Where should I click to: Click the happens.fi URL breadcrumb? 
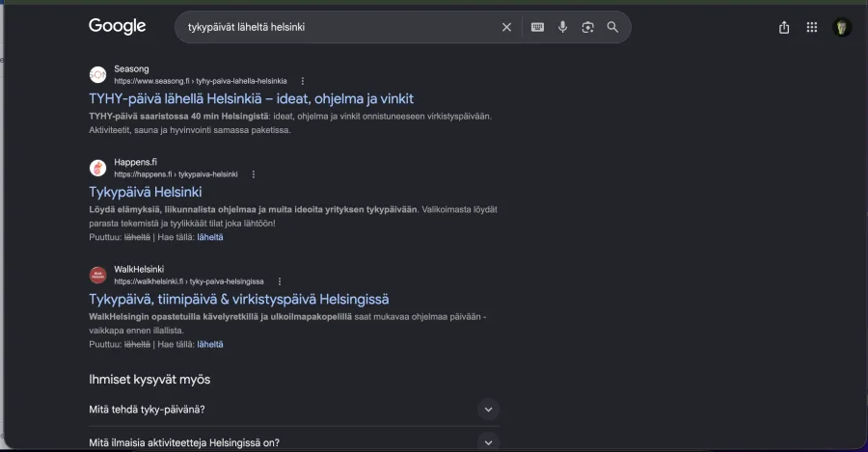tap(176, 174)
